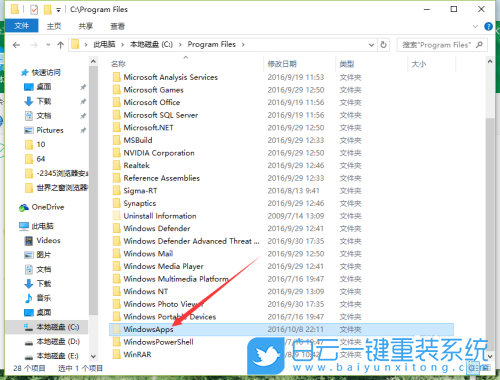This screenshot has height=380, width=500.
Task: Expand chevron after Program Files breadcrumb
Action: [243, 45]
